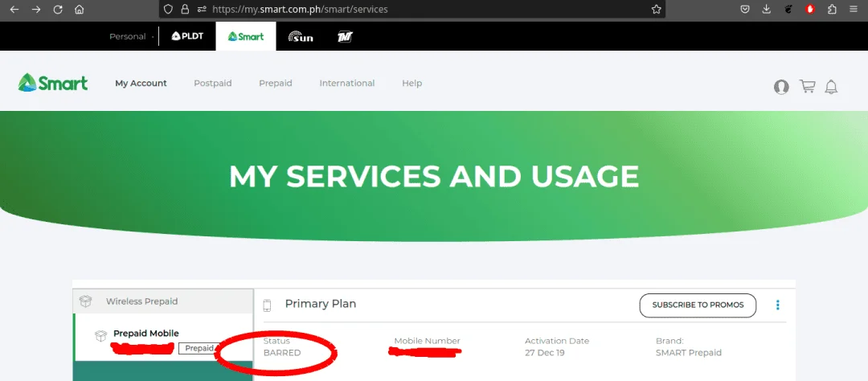Open the red shield extension icon
Screen dimensions: 868x381
coord(810,10)
